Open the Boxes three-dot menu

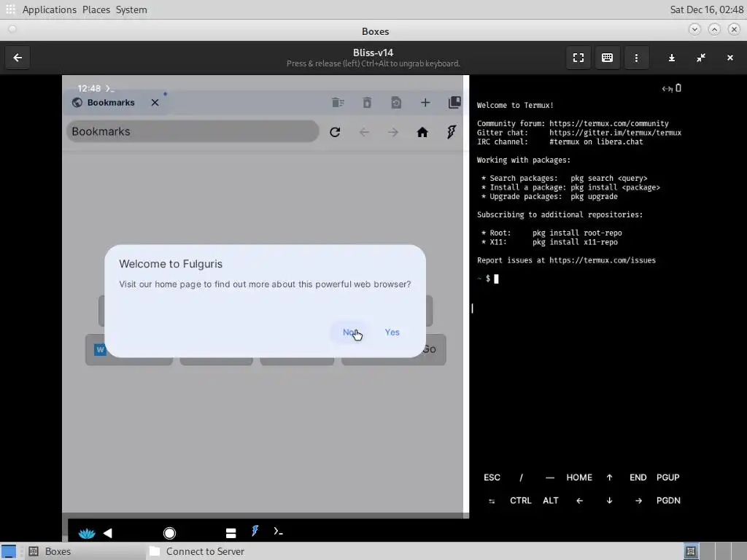[636, 58]
